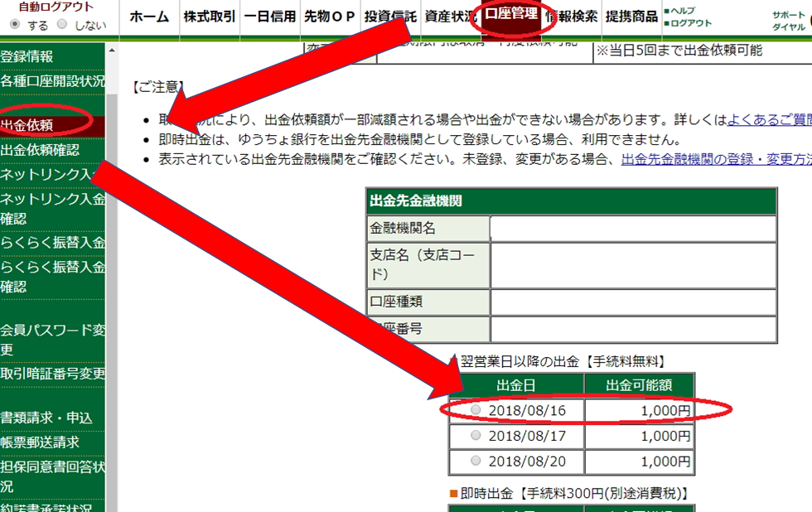Open the 一日信用 tab
812x512 pixels.
[270, 17]
